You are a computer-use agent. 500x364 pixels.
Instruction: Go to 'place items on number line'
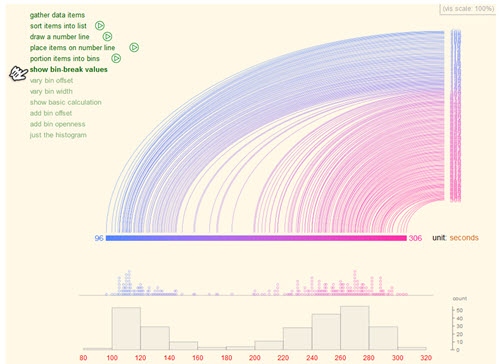pyautogui.click(x=72, y=48)
